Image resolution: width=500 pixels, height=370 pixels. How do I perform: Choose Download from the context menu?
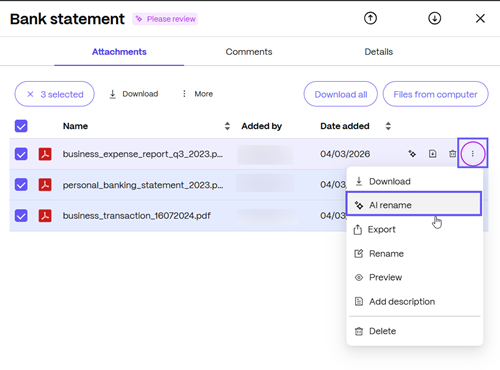[414, 181]
